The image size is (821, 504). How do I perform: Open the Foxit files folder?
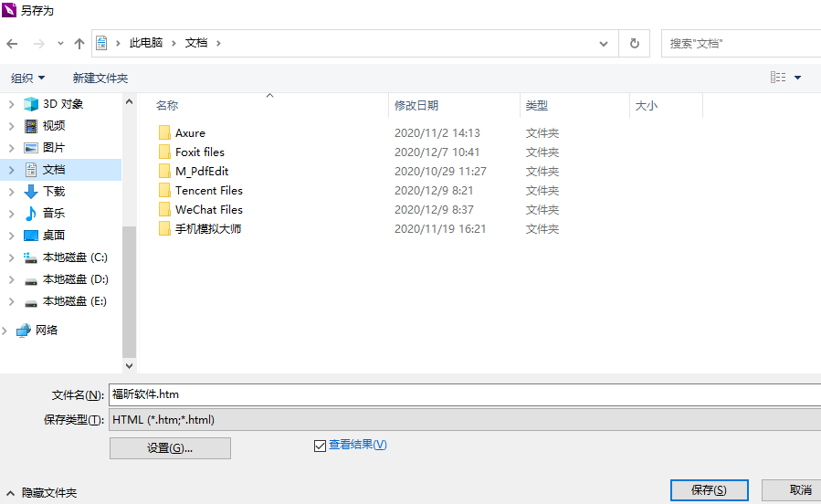coord(199,152)
